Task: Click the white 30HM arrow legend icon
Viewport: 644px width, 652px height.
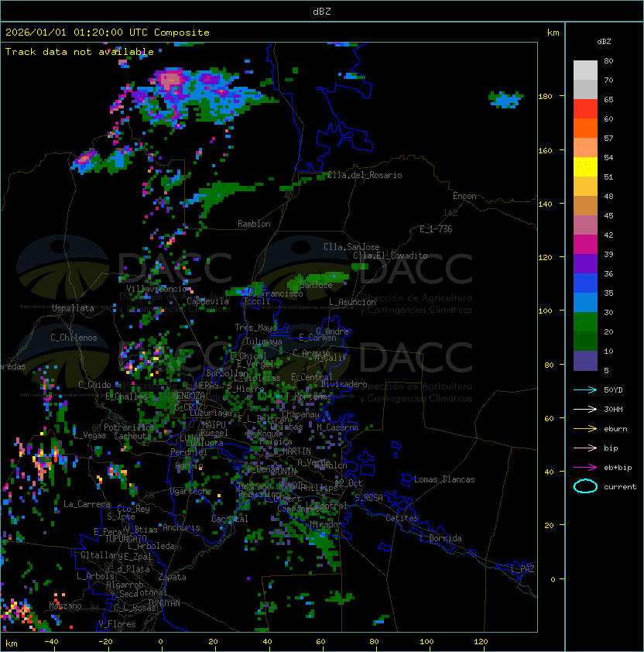Action: point(585,409)
